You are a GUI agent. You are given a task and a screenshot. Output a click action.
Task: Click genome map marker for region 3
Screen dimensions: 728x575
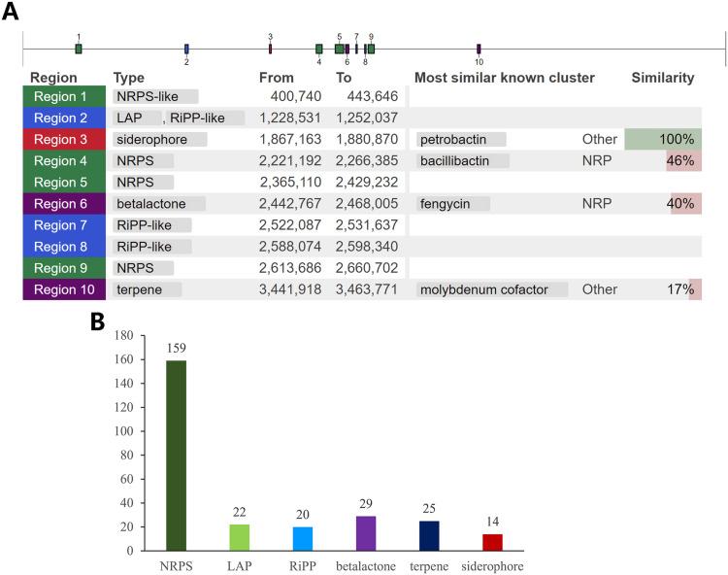[x=270, y=49]
